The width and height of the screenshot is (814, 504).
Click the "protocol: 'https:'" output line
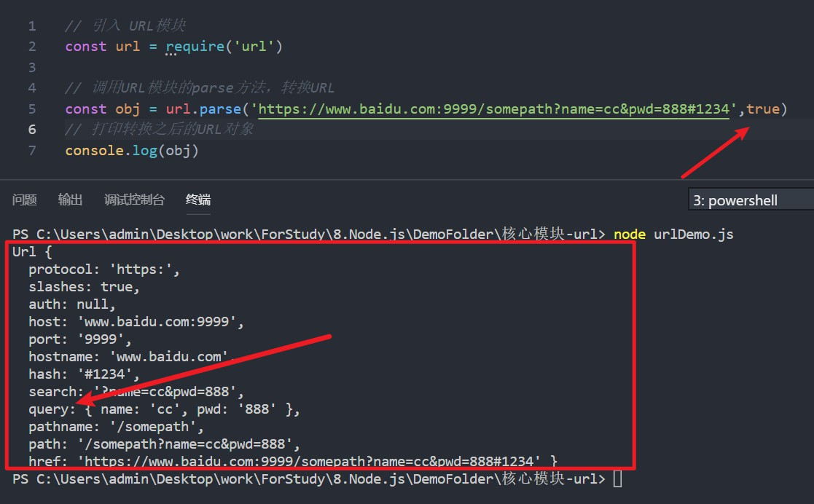(x=103, y=269)
